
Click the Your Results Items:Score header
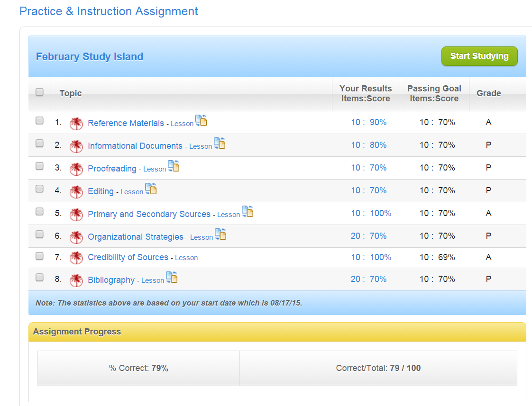click(366, 93)
